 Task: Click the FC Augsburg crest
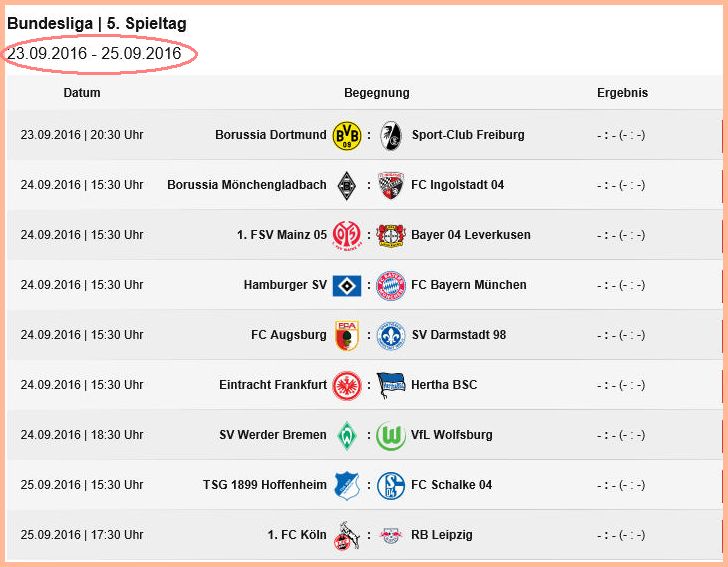[x=347, y=335]
